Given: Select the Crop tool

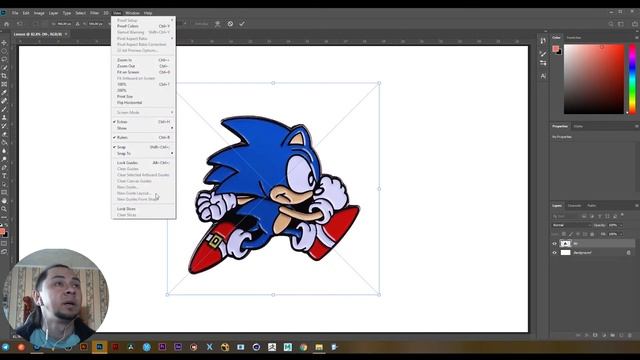Looking at the screenshot, I should click(x=4, y=76).
